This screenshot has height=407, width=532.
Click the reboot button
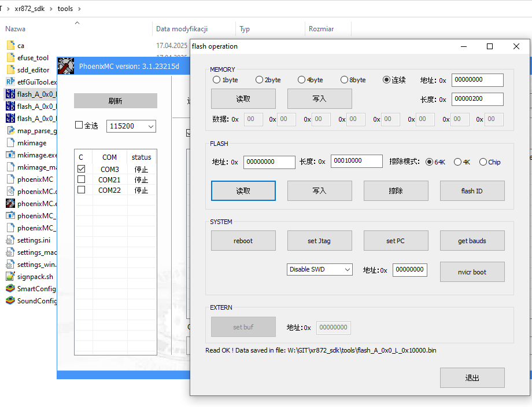[x=243, y=240]
